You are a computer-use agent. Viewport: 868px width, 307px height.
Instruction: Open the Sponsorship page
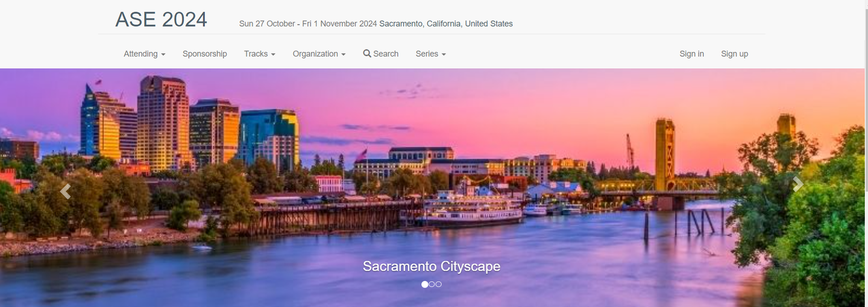pos(205,54)
